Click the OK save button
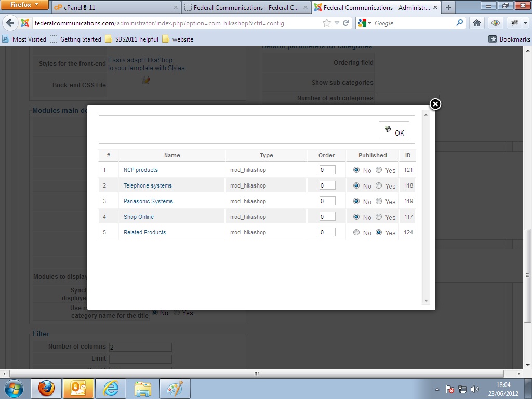This screenshot has height=399, width=532. [x=394, y=130]
